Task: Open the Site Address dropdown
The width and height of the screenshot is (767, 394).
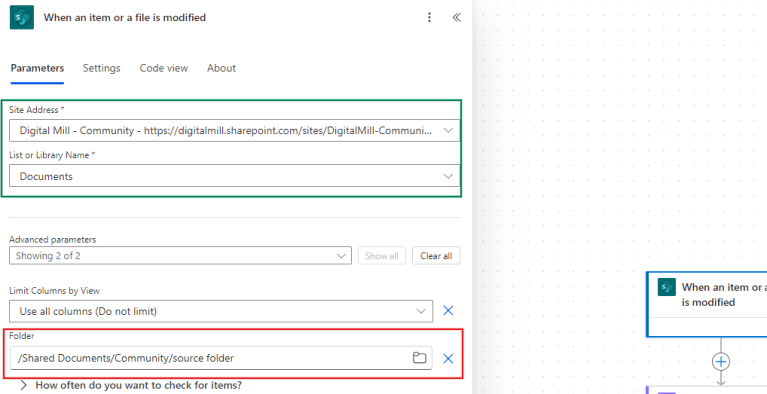Action: point(235,131)
